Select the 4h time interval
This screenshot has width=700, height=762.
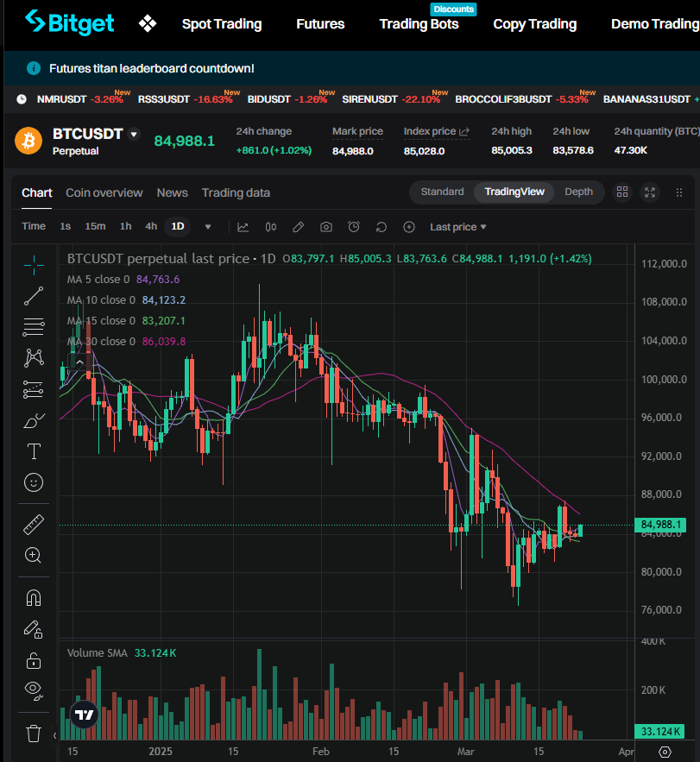[151, 226]
